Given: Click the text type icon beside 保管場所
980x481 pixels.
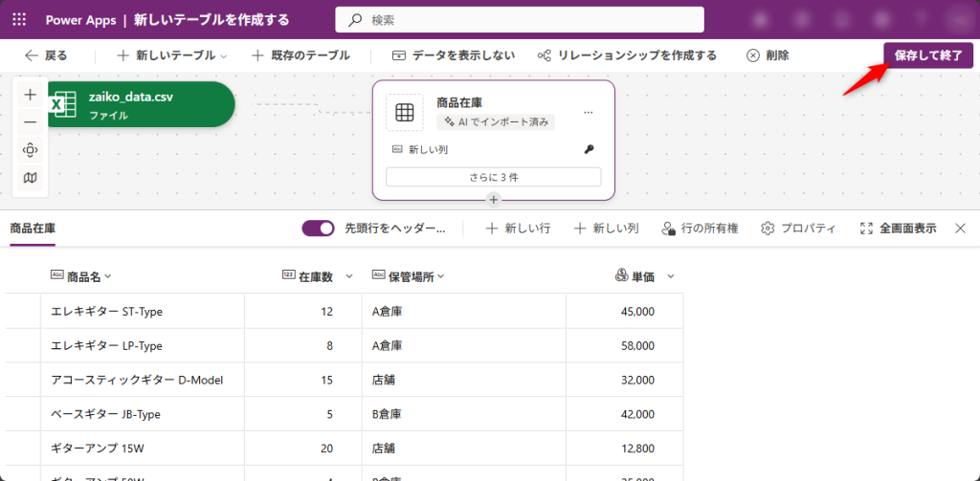Looking at the screenshot, I should pyautogui.click(x=378, y=275).
